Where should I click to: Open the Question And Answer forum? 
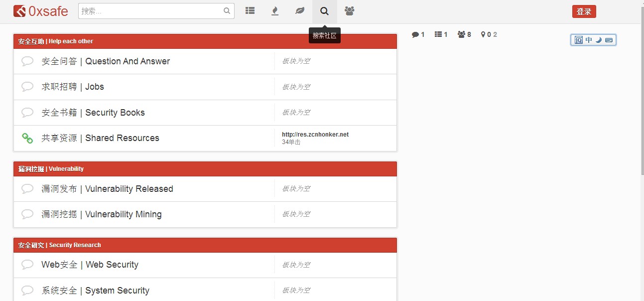[x=106, y=61]
